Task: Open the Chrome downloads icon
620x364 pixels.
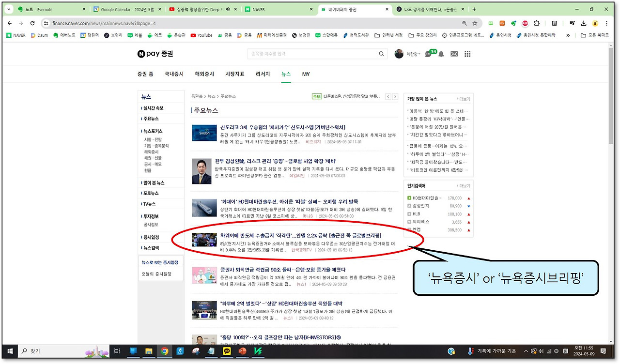Action: [584, 23]
